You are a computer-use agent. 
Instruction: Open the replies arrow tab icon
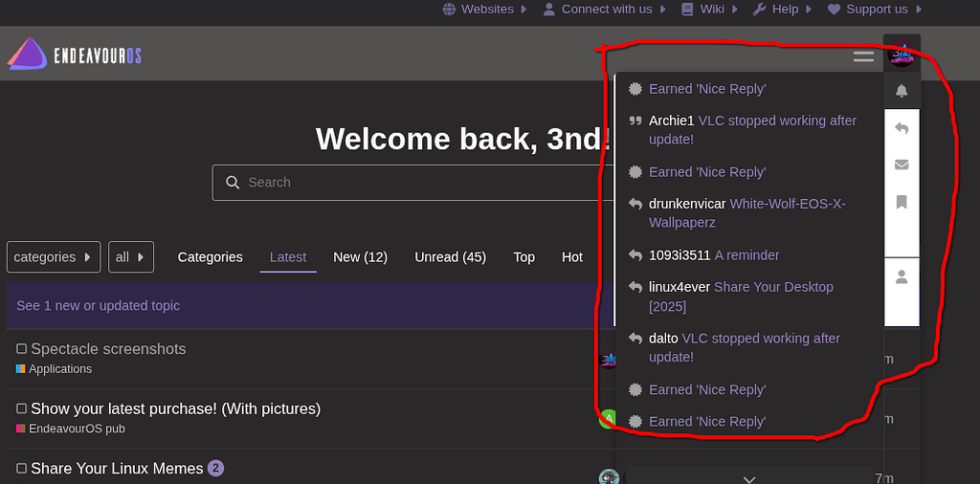902,128
